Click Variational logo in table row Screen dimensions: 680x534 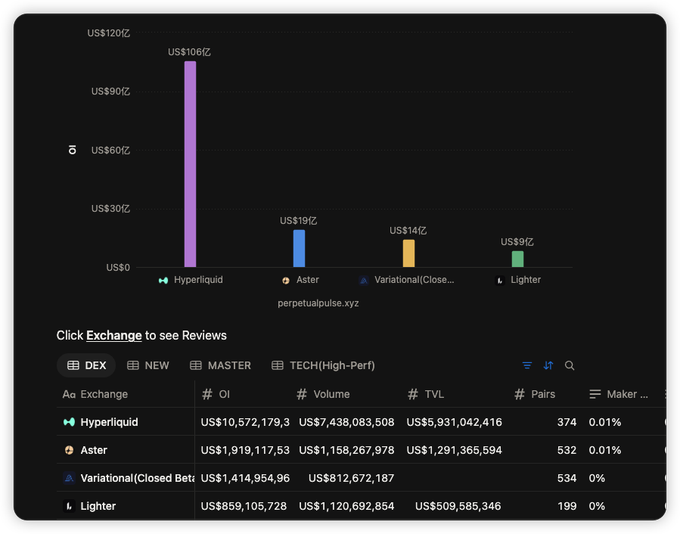tap(69, 478)
